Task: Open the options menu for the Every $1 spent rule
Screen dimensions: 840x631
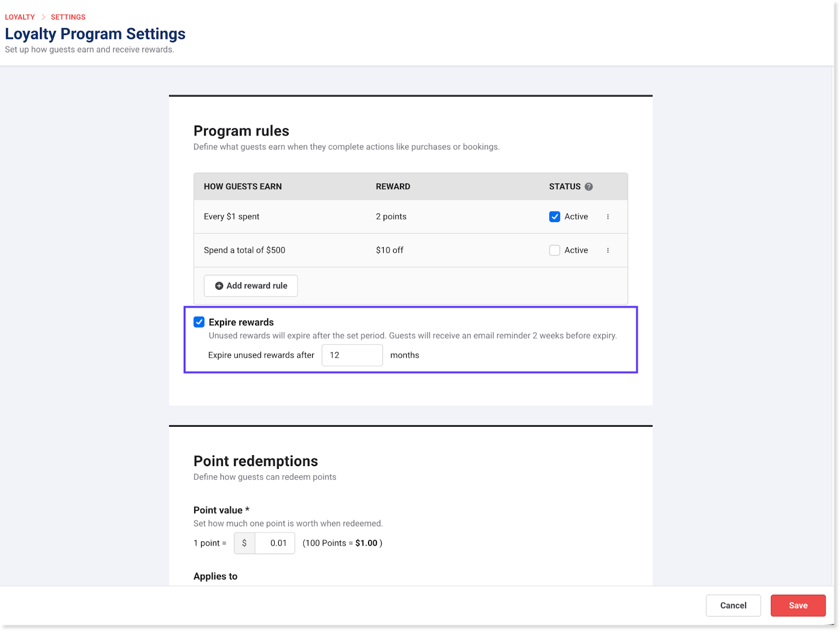Action: point(608,217)
